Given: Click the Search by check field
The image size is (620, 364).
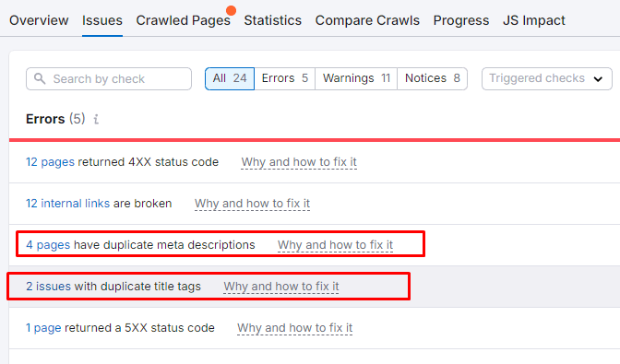Looking at the screenshot, I should point(109,79).
